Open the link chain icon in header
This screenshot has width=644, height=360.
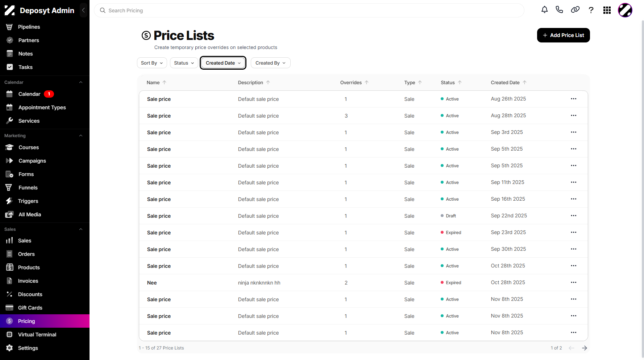click(x=575, y=10)
